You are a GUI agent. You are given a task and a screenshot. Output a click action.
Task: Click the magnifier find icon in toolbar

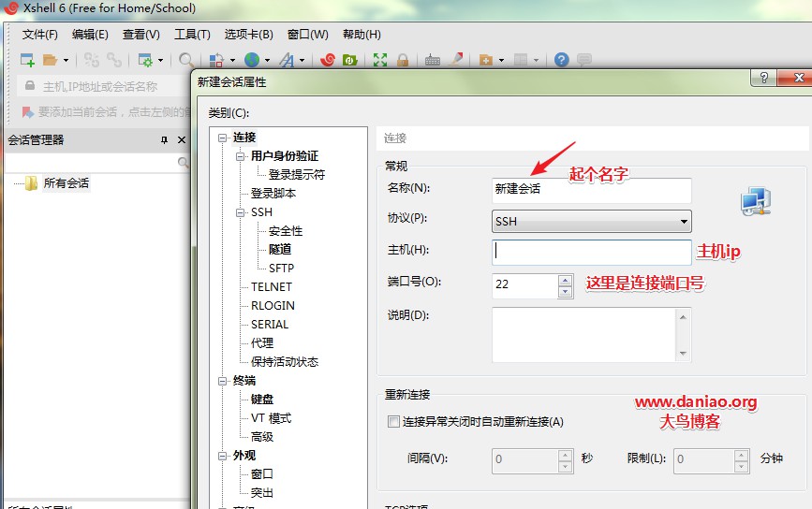(186, 60)
